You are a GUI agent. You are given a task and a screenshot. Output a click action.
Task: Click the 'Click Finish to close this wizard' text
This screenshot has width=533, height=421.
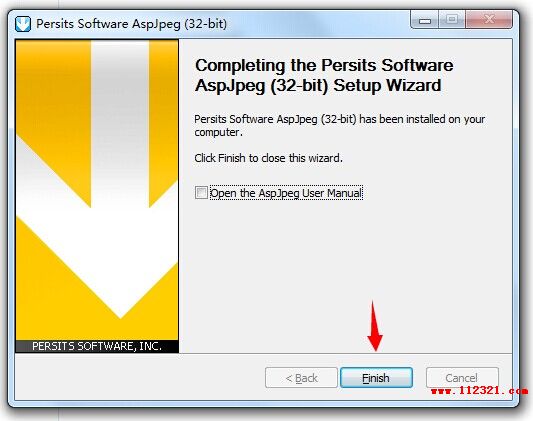tap(269, 158)
